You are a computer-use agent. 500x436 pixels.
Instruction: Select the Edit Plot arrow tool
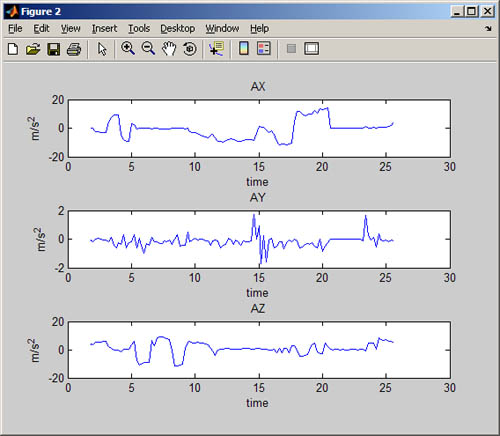click(x=102, y=49)
